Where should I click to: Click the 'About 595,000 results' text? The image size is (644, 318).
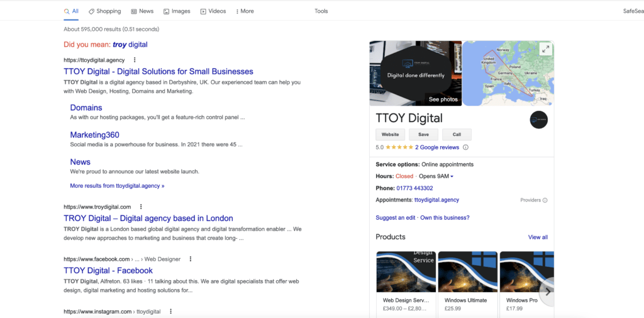point(111,29)
